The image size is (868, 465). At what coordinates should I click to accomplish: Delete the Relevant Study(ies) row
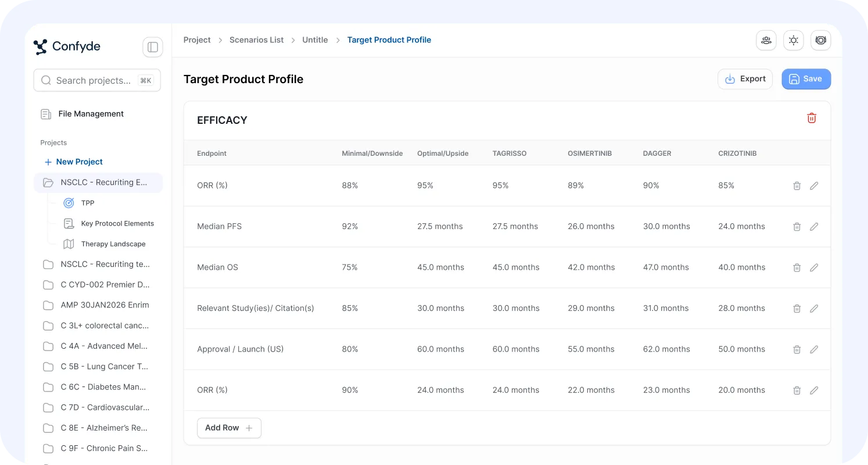click(797, 309)
